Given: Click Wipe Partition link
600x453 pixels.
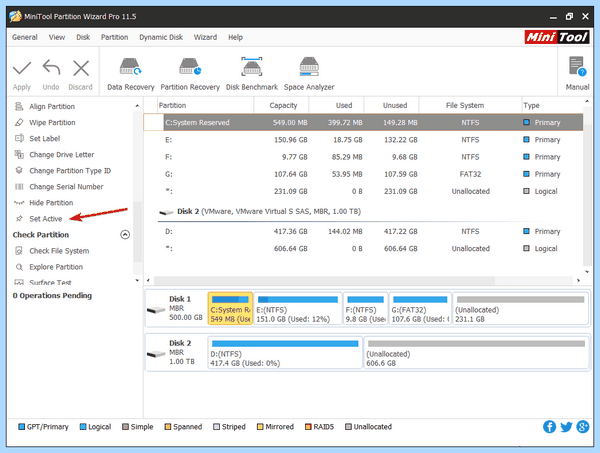Looking at the screenshot, I should [x=52, y=122].
